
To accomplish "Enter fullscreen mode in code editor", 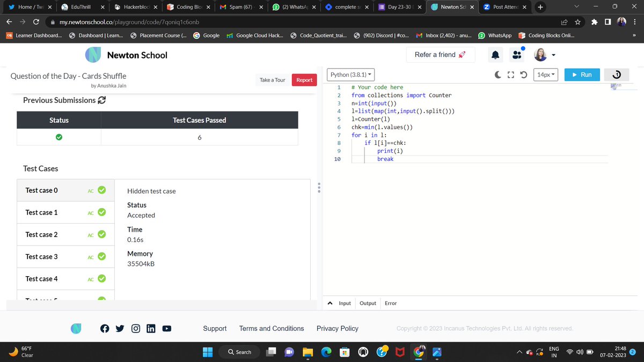I will coord(511,75).
